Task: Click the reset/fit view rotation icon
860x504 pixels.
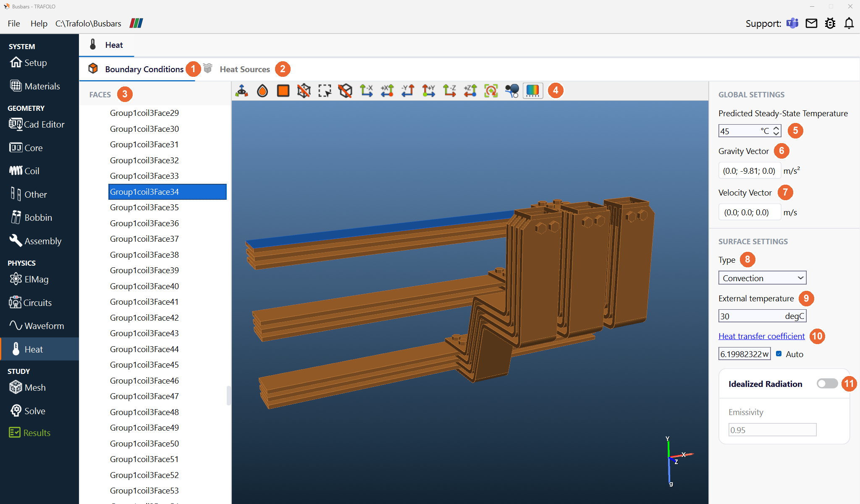Action: click(x=491, y=91)
